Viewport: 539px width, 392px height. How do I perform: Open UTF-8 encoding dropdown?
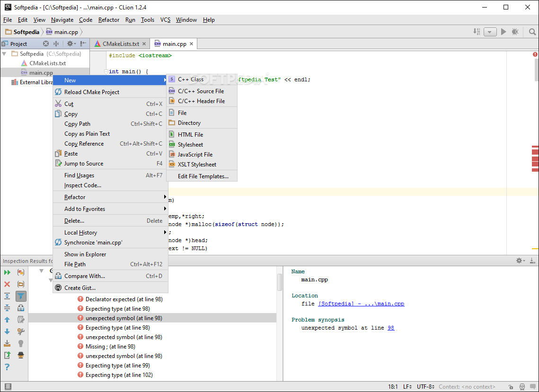425,386
